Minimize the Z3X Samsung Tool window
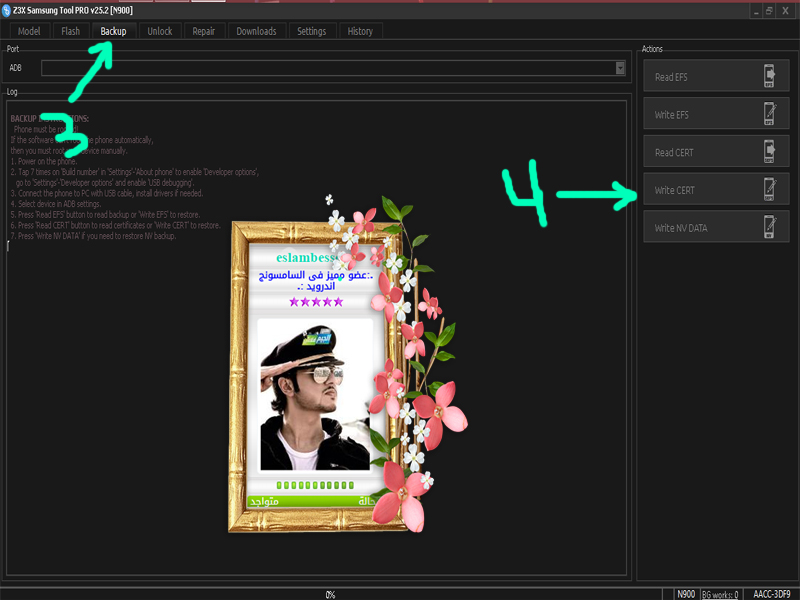This screenshot has width=800, height=600. [756, 11]
